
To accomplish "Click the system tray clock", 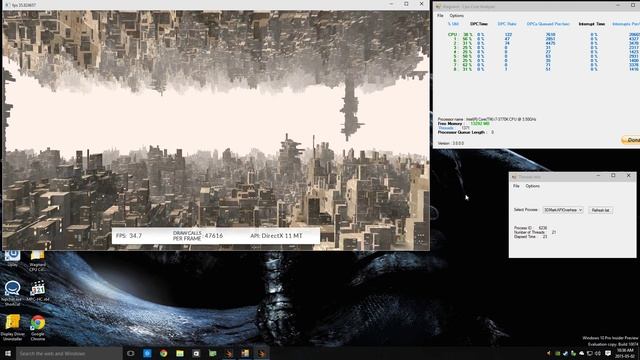I will [x=625, y=353].
